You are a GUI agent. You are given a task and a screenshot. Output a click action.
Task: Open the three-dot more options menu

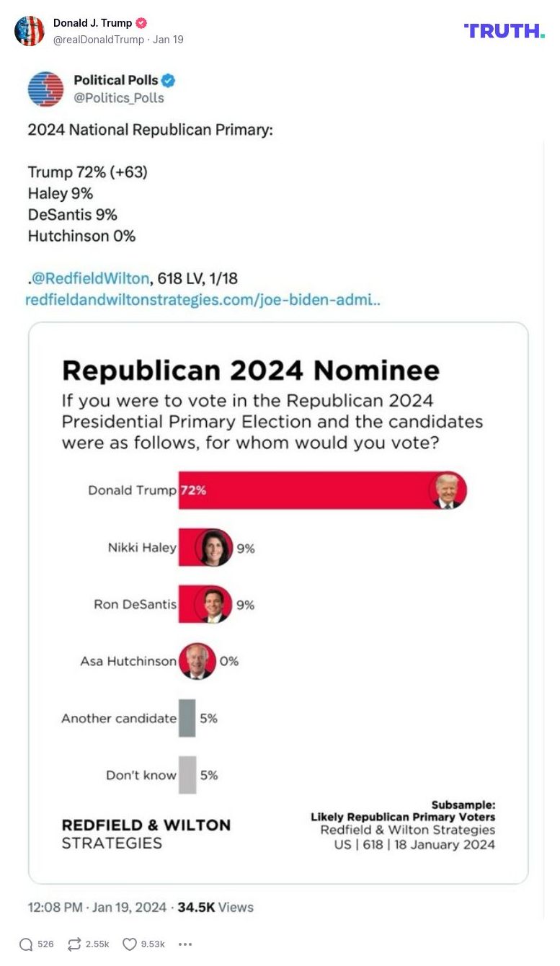(x=185, y=944)
